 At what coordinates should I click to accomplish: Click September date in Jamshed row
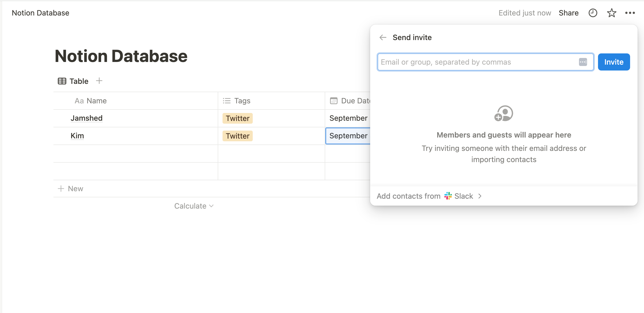348,118
